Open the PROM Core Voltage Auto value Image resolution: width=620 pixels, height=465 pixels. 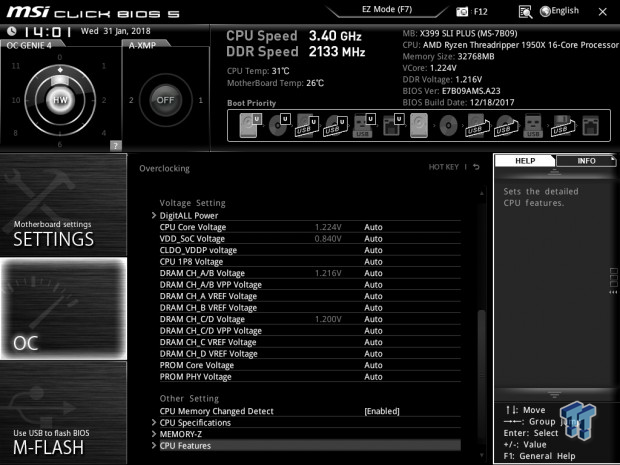[373, 365]
